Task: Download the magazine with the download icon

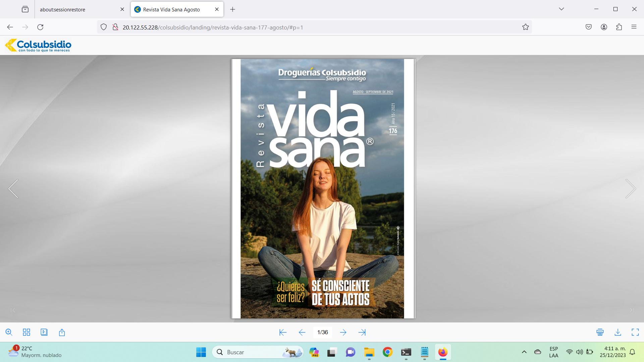Action: (618, 332)
